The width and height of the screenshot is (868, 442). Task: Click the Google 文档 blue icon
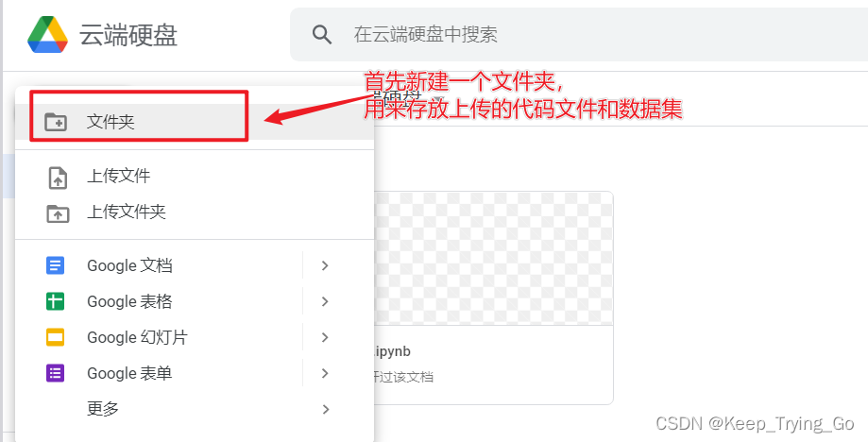[56, 265]
